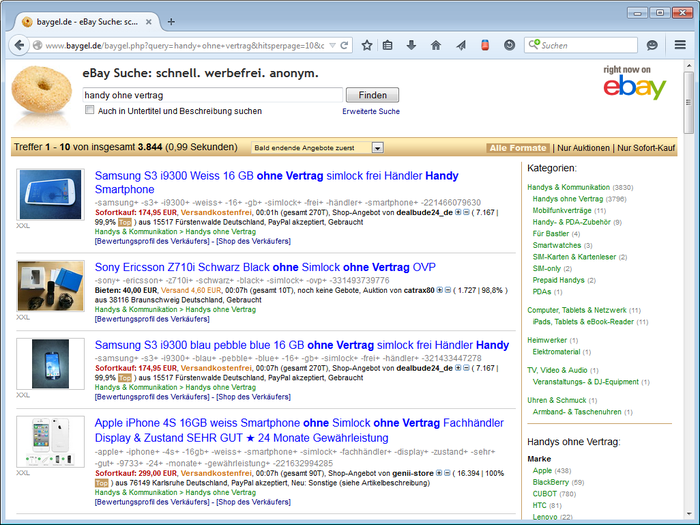
Task: Click the minus icon next to catrax80
Action: 448,290
